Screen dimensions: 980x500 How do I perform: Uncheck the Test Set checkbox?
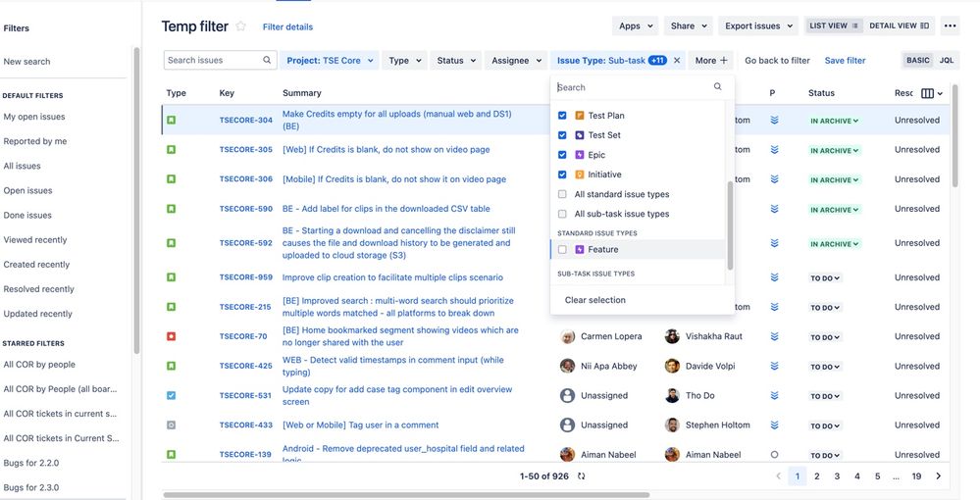[562, 135]
